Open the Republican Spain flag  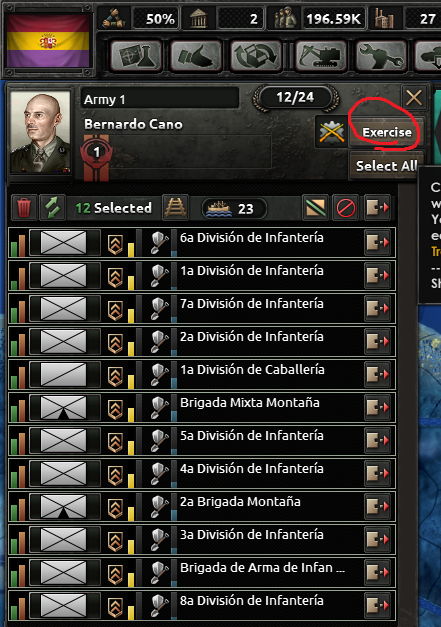(48, 41)
